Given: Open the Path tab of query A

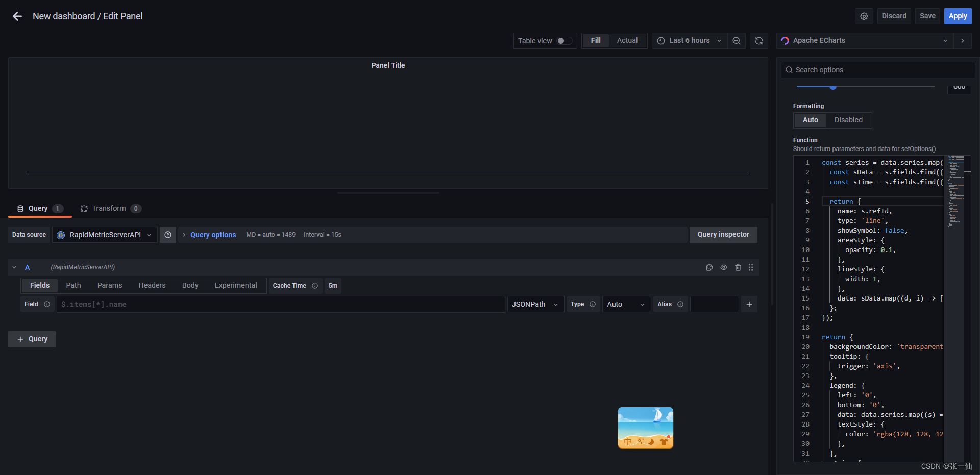Looking at the screenshot, I should 73,285.
